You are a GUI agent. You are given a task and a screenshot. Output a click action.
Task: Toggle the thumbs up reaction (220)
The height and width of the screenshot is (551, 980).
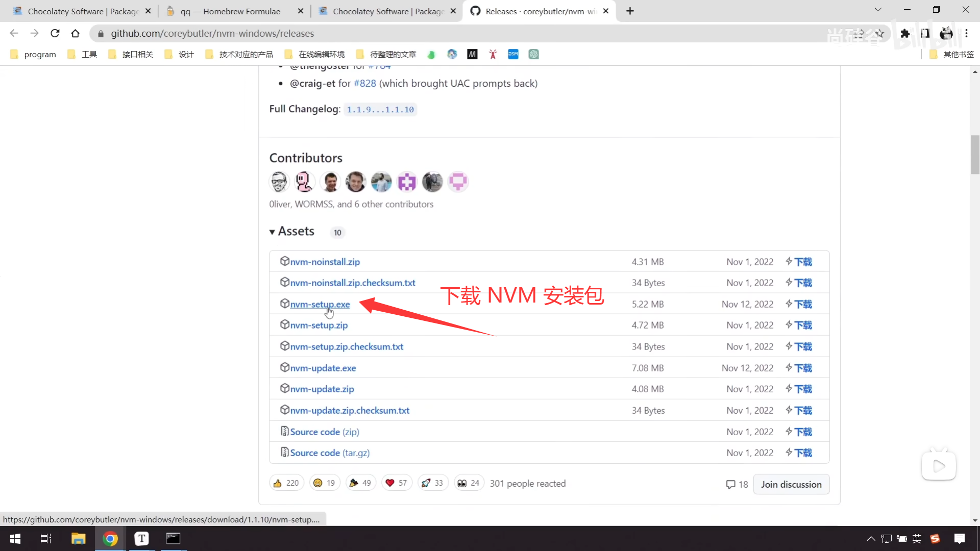286,483
